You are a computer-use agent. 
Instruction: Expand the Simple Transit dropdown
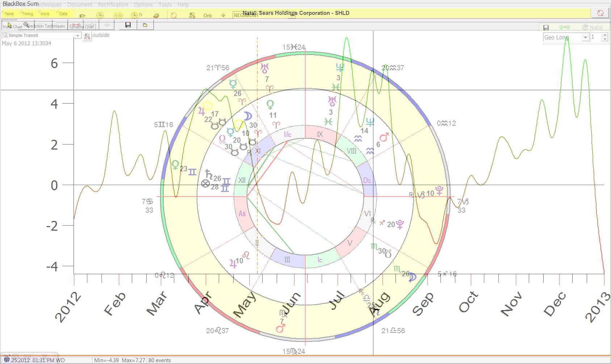tap(78, 35)
